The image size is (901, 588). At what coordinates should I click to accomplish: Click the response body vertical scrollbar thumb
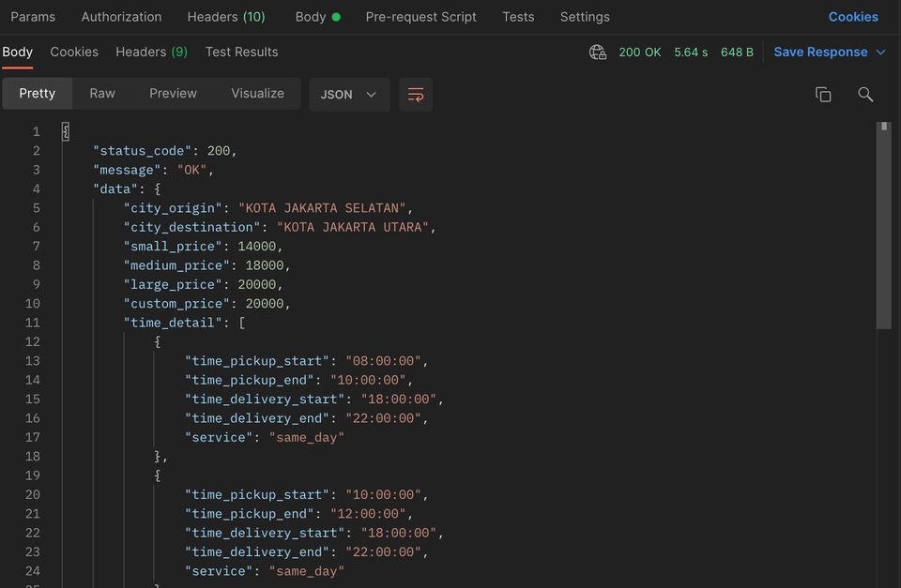(x=884, y=225)
